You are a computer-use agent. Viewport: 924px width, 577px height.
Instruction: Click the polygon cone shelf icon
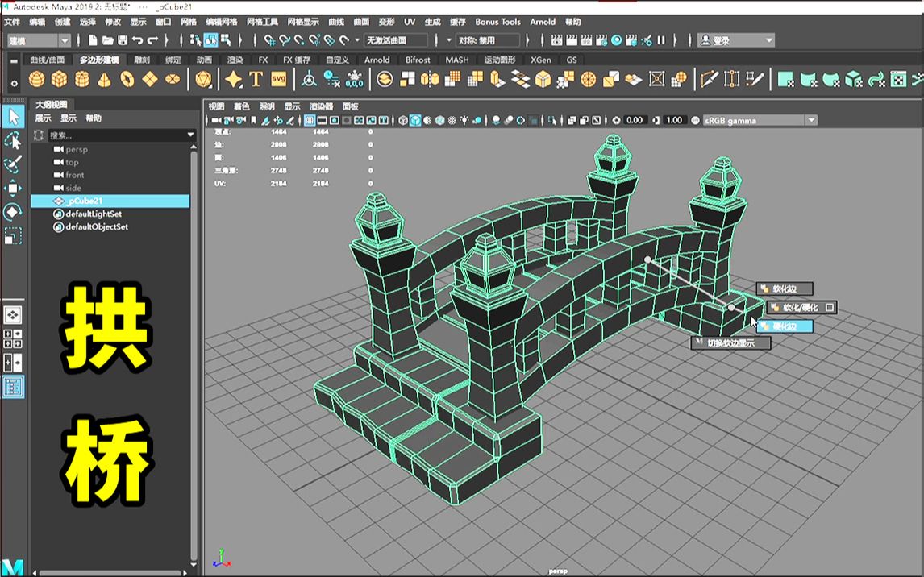tap(105, 79)
